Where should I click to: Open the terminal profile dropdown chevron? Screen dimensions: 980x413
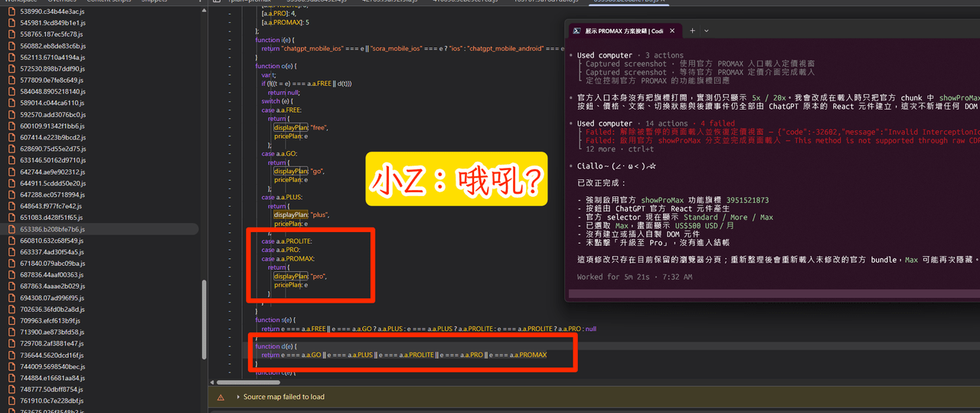click(706, 31)
